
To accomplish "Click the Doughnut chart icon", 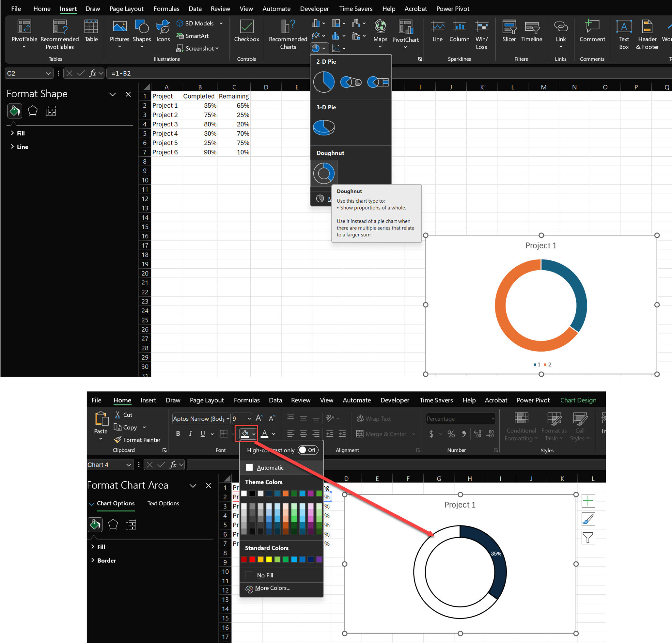I will tap(324, 173).
